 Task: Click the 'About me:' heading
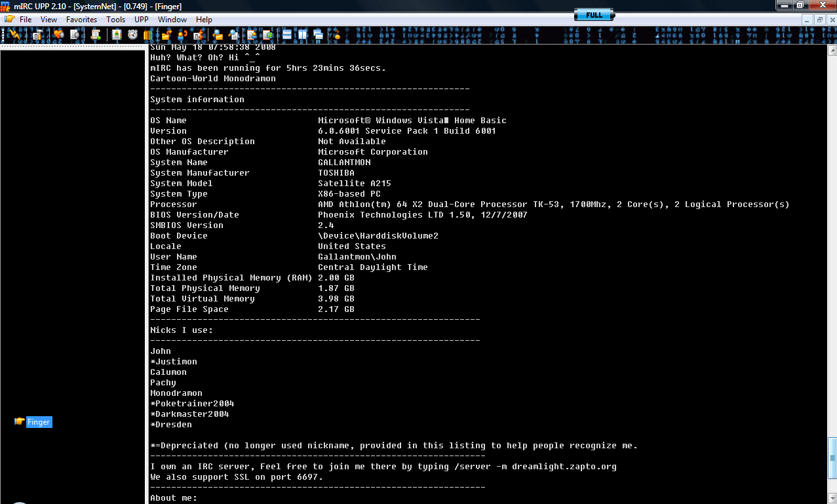click(x=174, y=498)
